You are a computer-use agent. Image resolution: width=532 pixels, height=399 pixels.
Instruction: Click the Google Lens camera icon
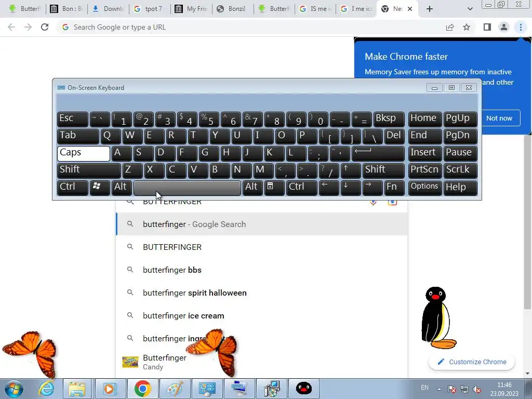392,203
